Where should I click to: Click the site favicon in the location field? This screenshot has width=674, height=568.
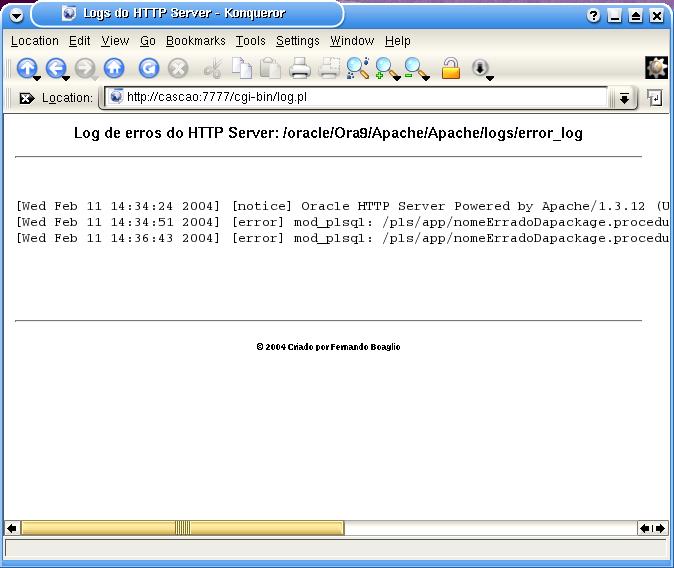tap(116, 97)
